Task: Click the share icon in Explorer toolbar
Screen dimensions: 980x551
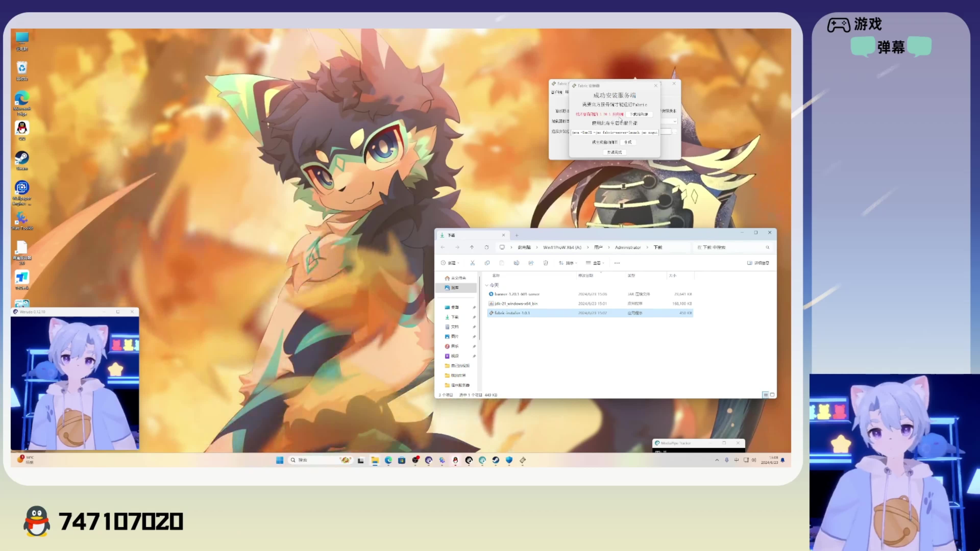Action: pyautogui.click(x=531, y=263)
